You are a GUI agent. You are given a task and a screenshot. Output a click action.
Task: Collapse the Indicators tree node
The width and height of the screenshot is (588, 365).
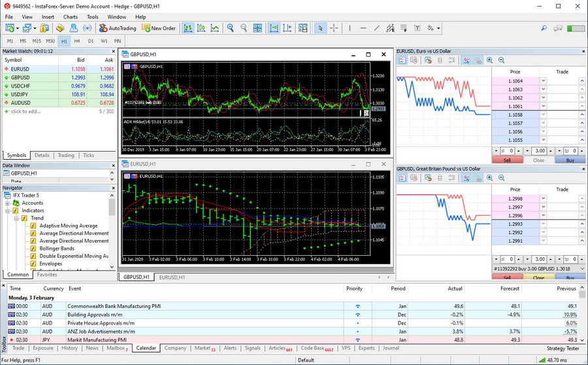7,211
